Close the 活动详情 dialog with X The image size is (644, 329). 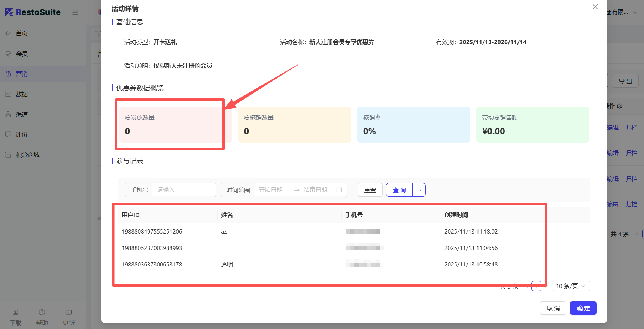[x=595, y=7]
